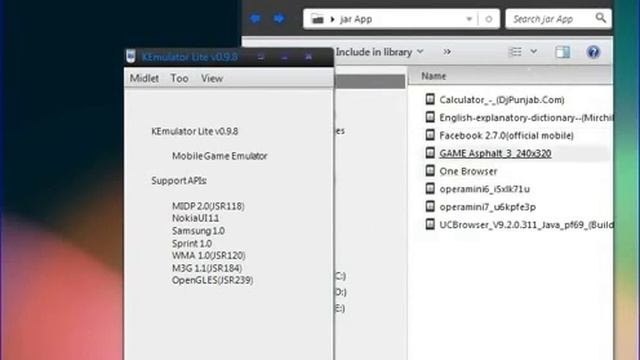
Task: Select the UCBrowser_V9.2.0.311 jar file
Action: [x=526, y=225]
